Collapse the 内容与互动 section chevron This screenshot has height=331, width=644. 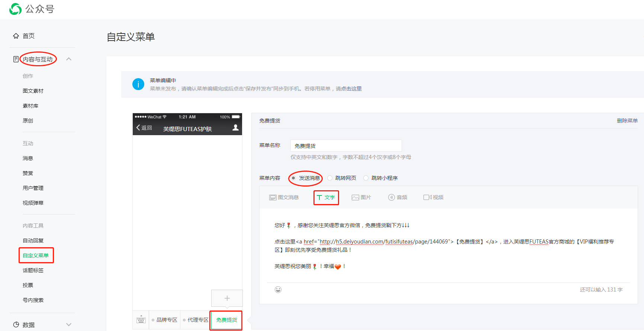pos(69,59)
